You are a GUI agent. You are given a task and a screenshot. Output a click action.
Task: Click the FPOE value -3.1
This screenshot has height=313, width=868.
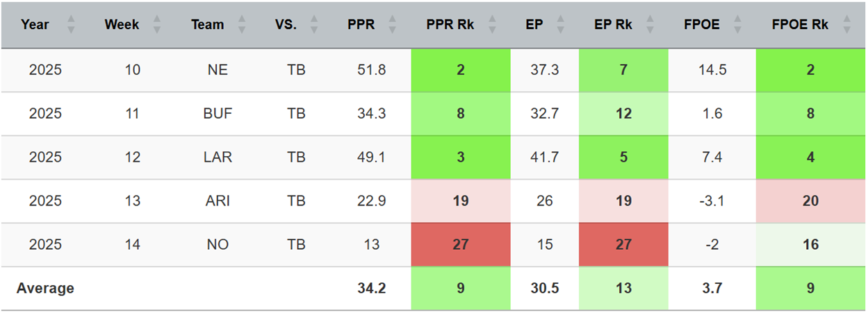click(712, 201)
